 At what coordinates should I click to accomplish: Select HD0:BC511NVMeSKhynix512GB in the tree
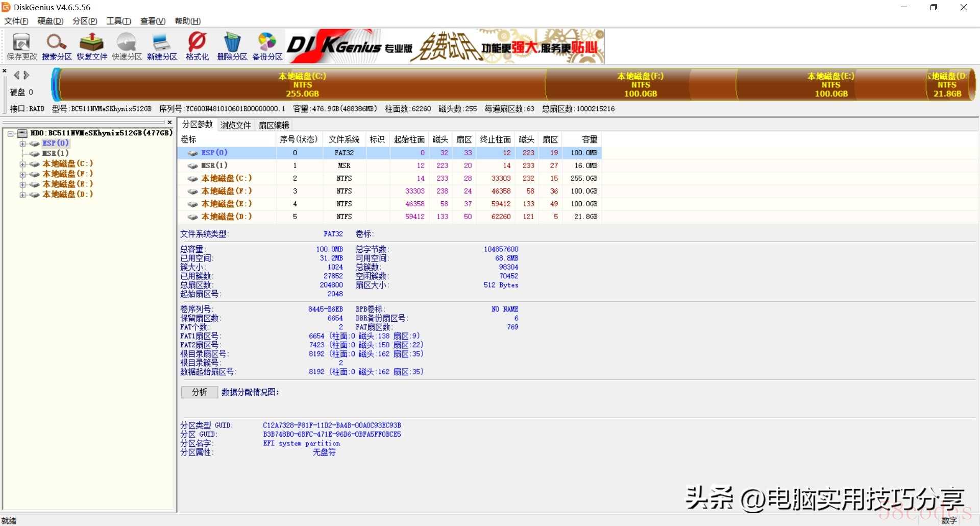(101, 133)
